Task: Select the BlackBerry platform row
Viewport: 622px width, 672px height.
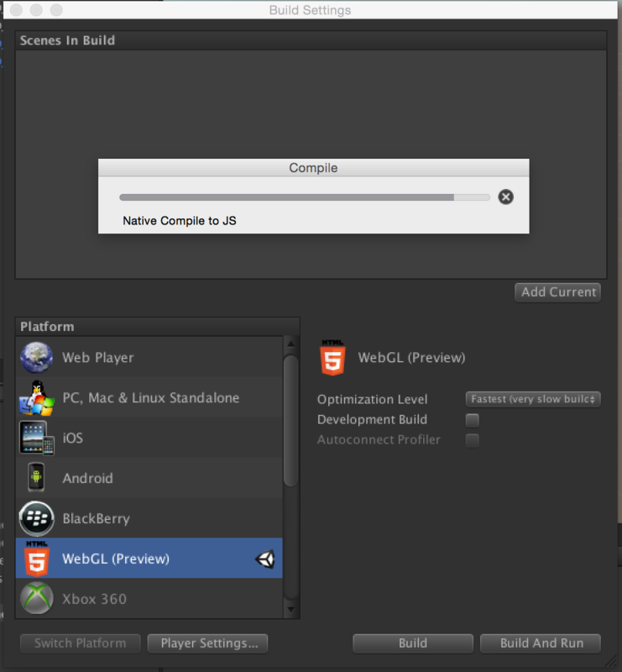Action: [149, 518]
